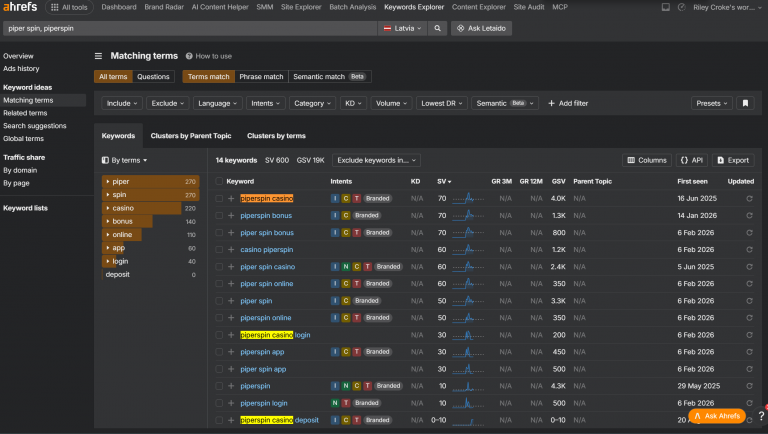Image resolution: width=768 pixels, height=434 pixels.
Task: Click the Navigational N badge in piperspin row
Action: (x=346, y=386)
